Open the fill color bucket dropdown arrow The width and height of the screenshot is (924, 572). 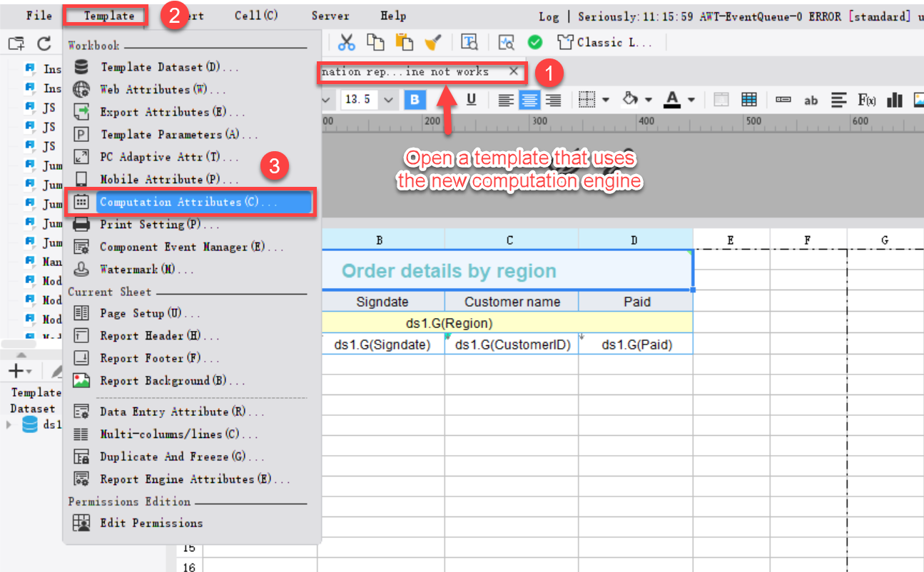[648, 100]
